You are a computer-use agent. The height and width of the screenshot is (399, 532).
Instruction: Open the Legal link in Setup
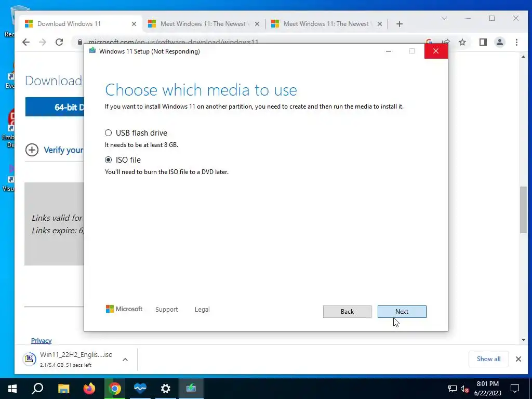pos(202,310)
